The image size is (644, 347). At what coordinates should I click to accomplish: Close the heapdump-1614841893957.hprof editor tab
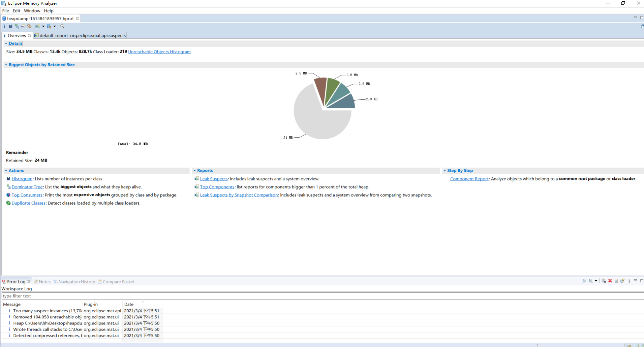point(77,19)
